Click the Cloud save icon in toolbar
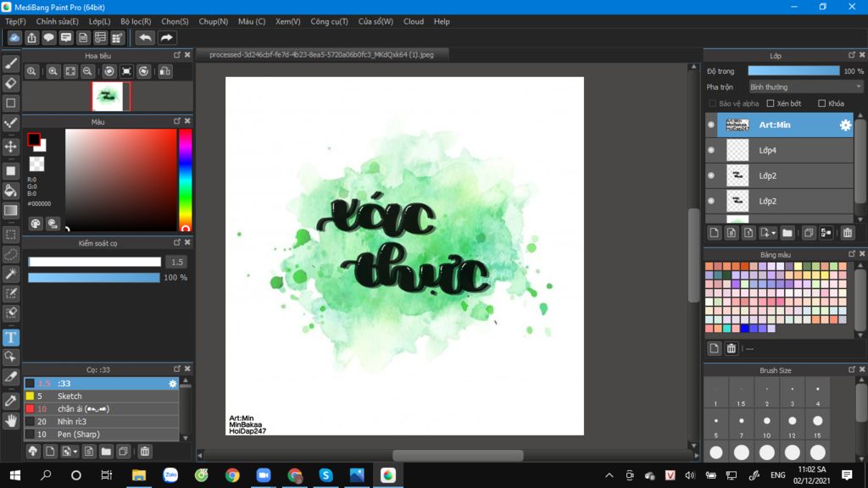 tap(14, 37)
